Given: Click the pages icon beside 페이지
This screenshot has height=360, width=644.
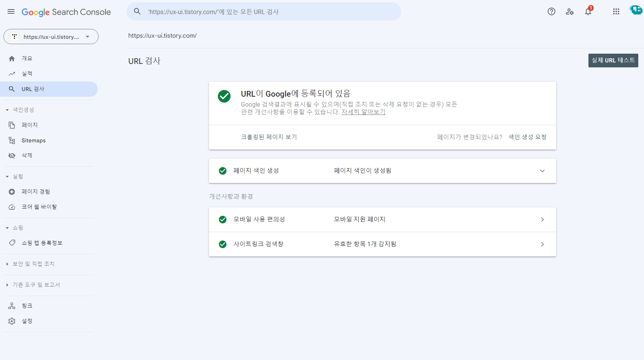Looking at the screenshot, I should click(x=12, y=125).
